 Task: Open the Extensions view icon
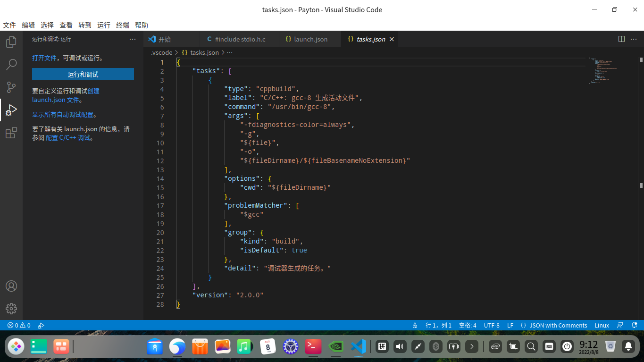[11, 133]
